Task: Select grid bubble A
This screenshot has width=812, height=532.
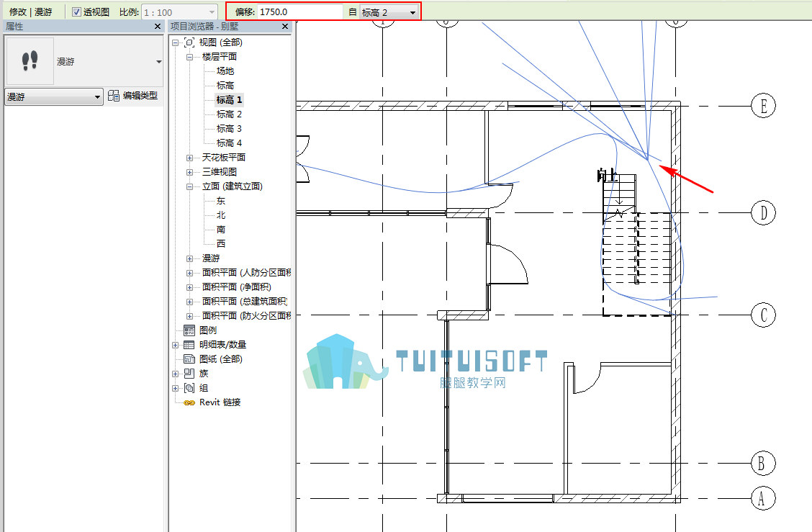Action: (763, 499)
